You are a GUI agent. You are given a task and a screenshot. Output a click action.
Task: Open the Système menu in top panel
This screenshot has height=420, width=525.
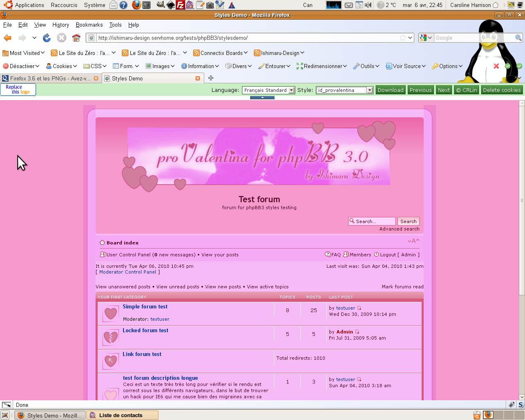tap(95, 5)
